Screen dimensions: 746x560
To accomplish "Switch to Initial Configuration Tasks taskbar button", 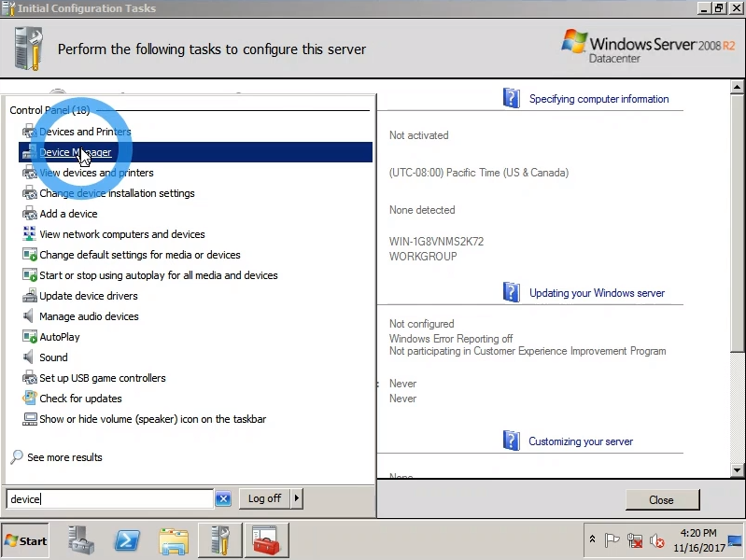I will click(220, 540).
